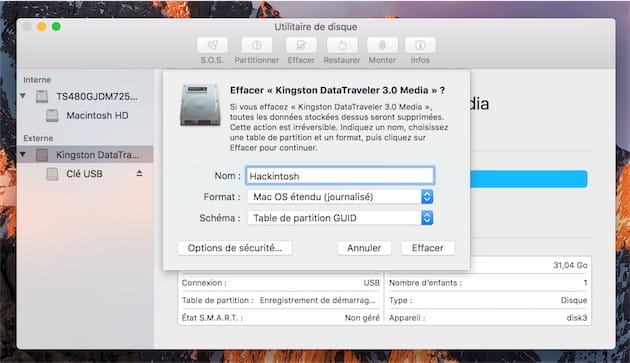Click the yellow minimize window button

pyautogui.click(x=42, y=27)
